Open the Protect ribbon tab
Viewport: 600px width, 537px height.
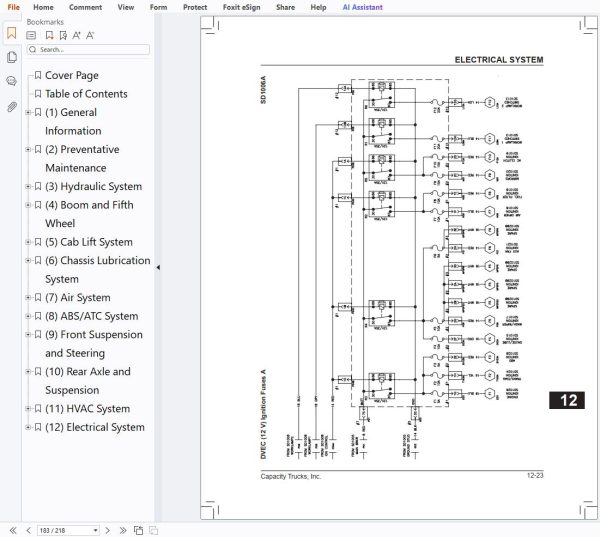point(195,7)
